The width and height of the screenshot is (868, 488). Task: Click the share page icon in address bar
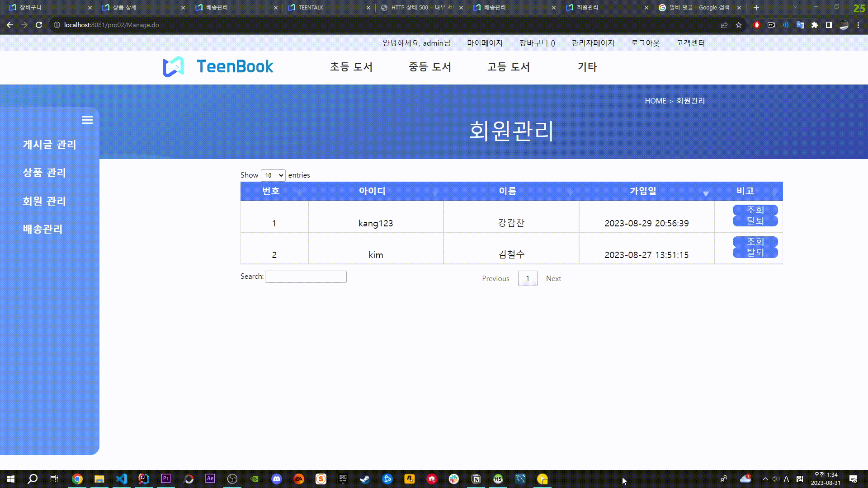click(x=724, y=25)
